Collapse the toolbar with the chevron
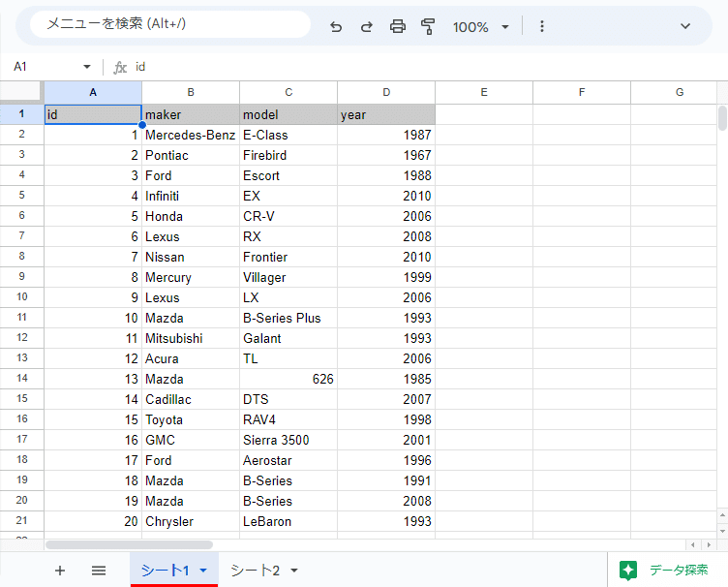This screenshot has height=587, width=728. pos(685,26)
